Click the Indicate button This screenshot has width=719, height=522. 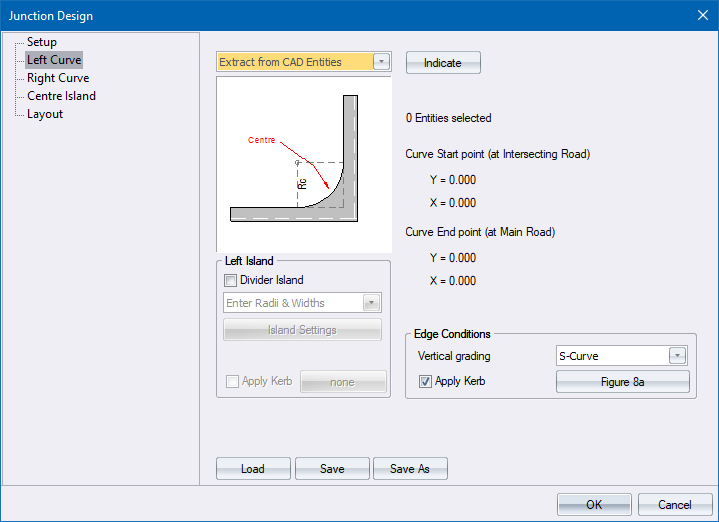pos(443,63)
